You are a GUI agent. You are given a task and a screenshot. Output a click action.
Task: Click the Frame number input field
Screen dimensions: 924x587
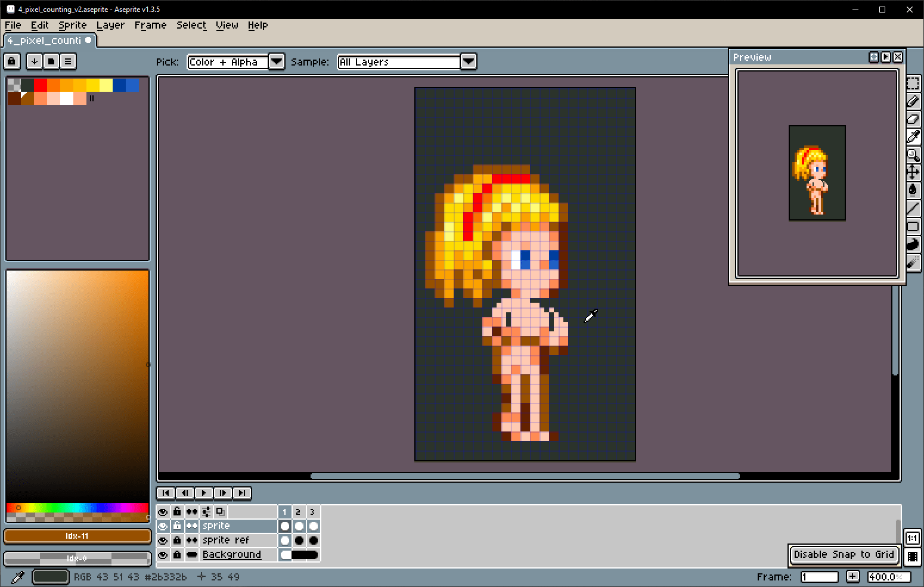[819, 576]
